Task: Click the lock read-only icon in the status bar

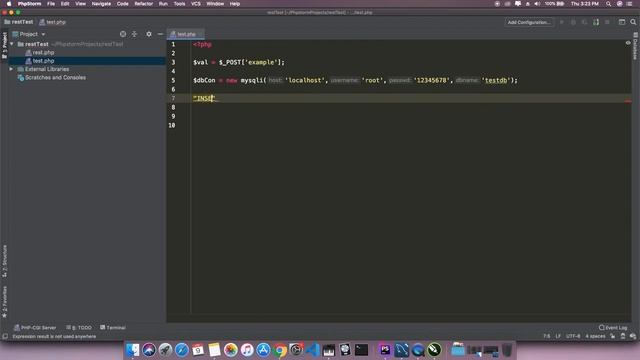Action: tap(613, 336)
